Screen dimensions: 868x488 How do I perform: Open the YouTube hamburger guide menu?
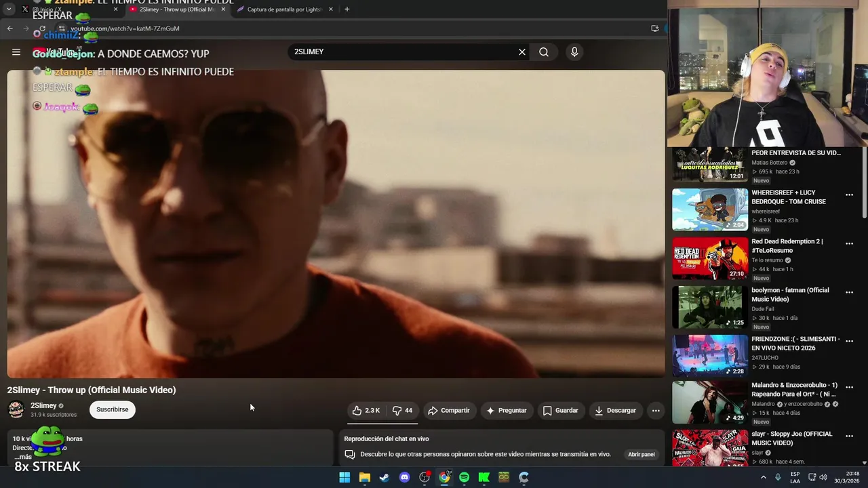[x=16, y=52]
